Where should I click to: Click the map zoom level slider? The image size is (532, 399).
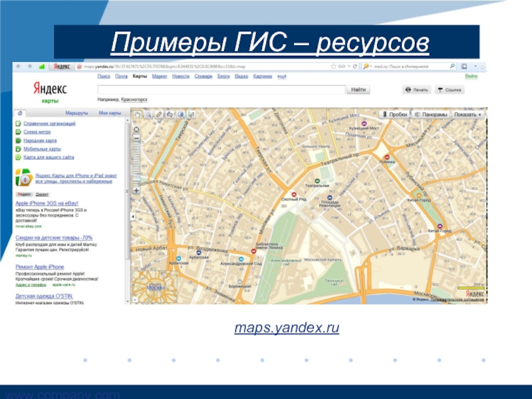click(136, 164)
